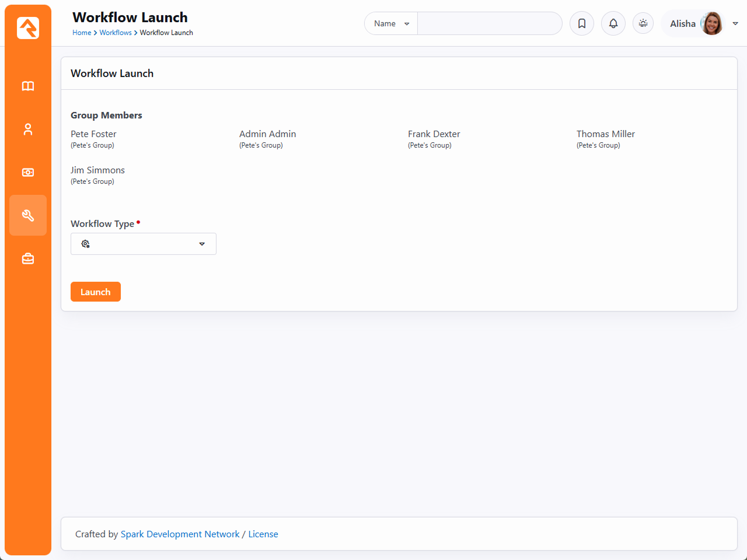
Task: Focus the search text field
Action: [489, 23]
